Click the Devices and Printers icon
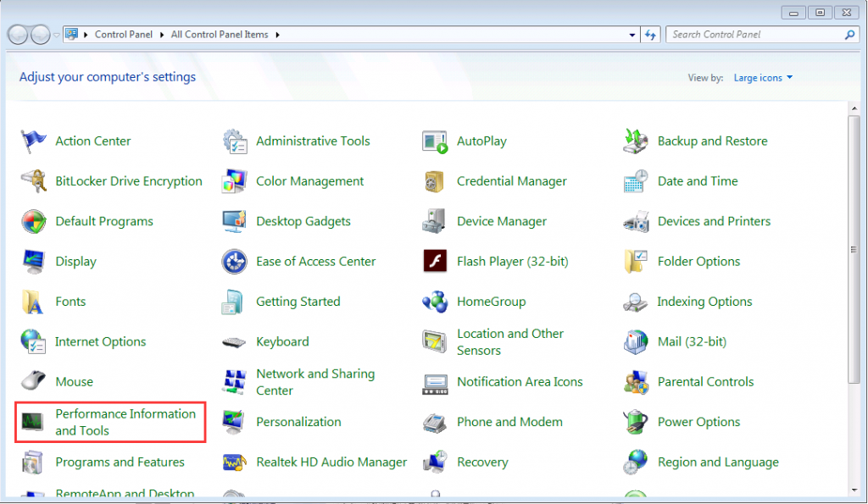Viewport: 868px width, 504px height. (x=636, y=222)
